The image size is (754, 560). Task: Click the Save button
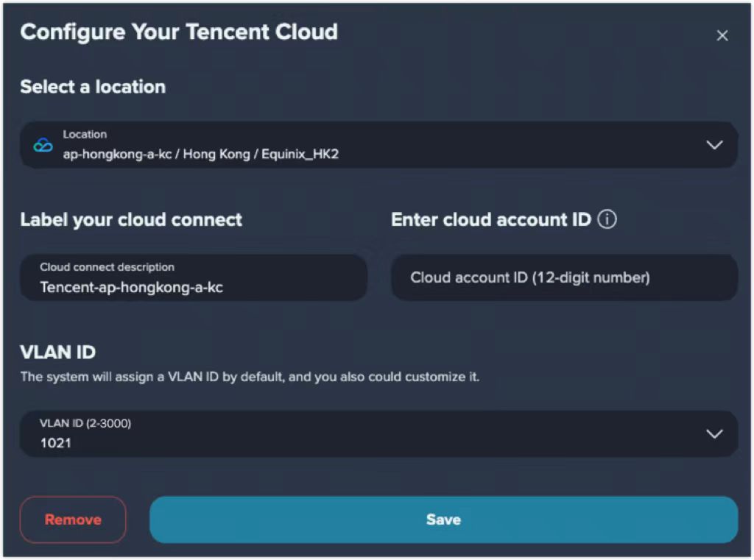[443, 520]
